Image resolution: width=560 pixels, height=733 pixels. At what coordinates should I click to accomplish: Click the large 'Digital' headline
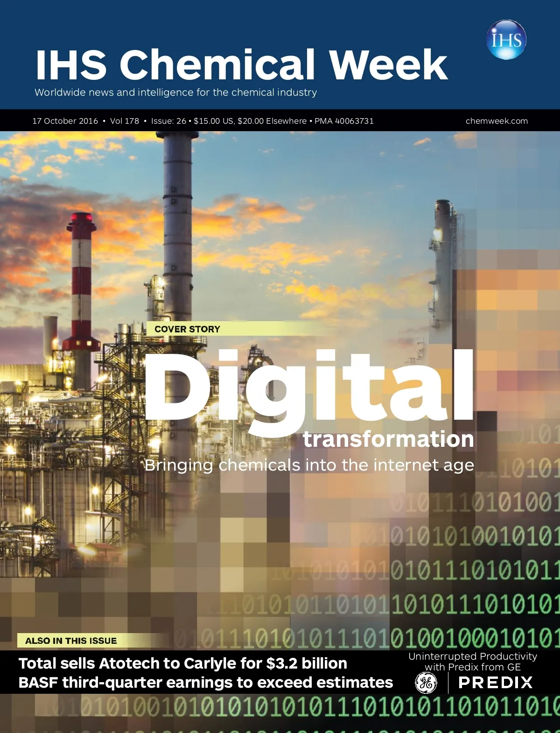[x=309, y=388]
